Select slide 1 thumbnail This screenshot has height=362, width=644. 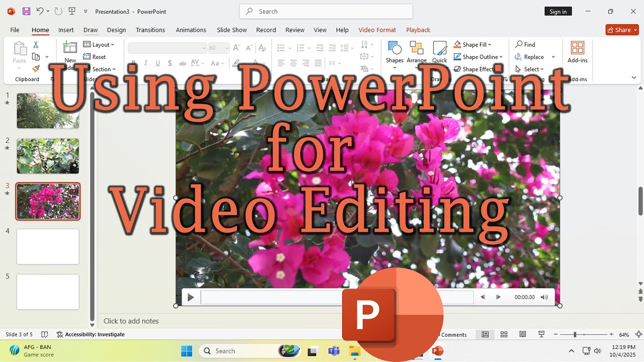coord(48,111)
